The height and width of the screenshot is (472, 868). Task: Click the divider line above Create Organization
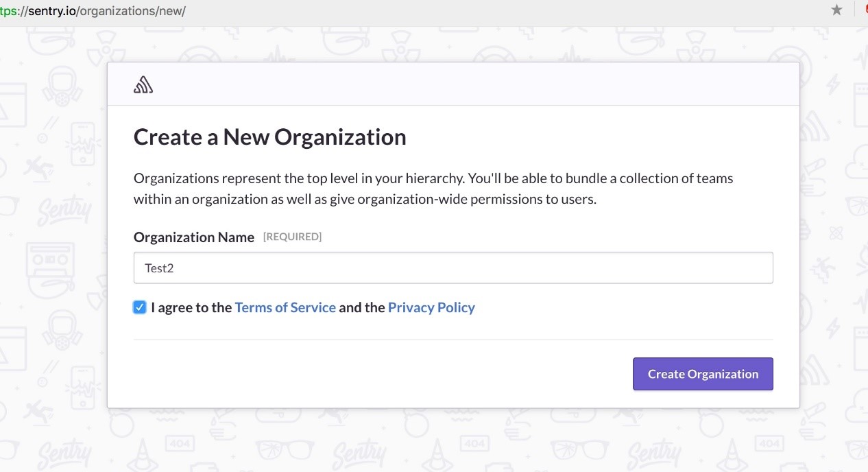453,340
